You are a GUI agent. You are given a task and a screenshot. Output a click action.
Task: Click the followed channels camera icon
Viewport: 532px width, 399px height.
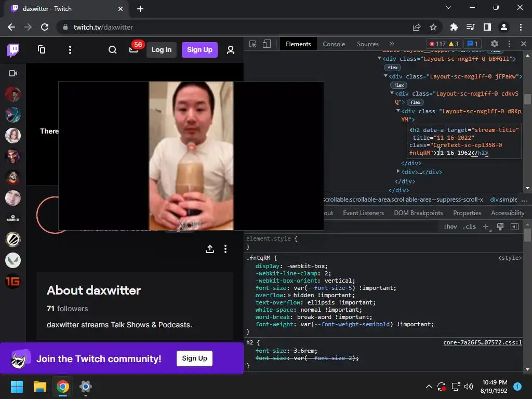13,73
